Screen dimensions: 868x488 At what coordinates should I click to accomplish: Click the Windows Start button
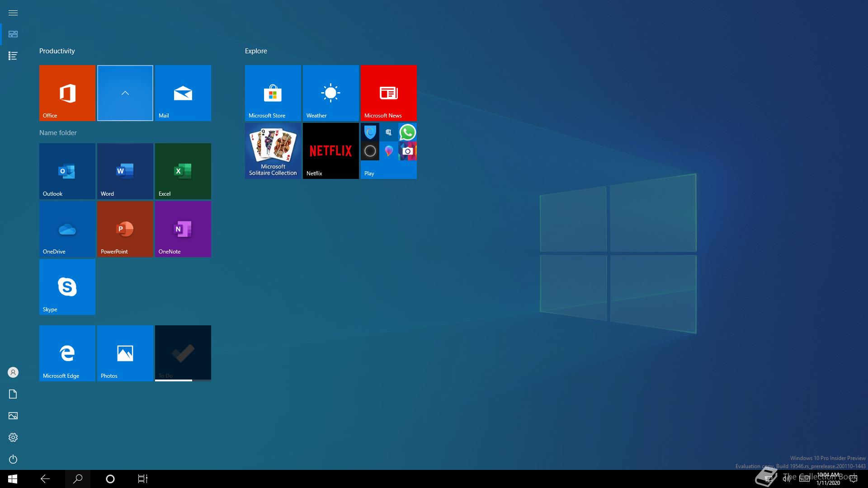click(13, 479)
